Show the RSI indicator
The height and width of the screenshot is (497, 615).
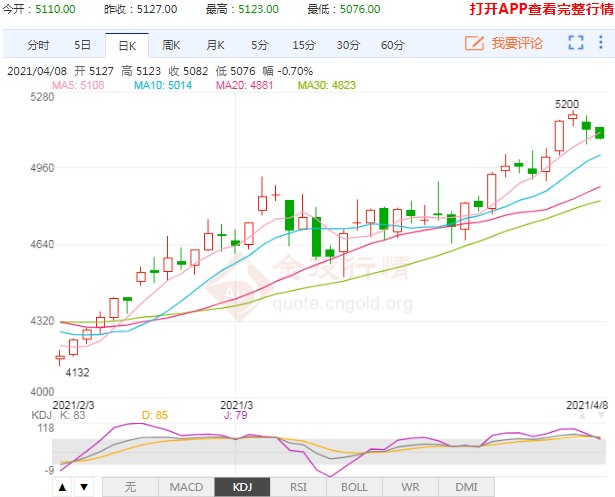[x=298, y=487]
